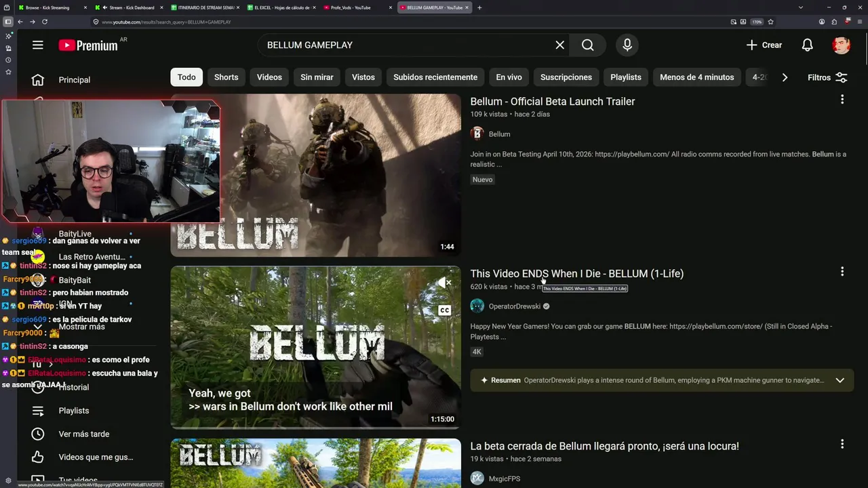The height and width of the screenshot is (488, 868).
Task: Unmute the preview of the BELLUM 1-Life video
Action: pyautogui.click(x=445, y=283)
